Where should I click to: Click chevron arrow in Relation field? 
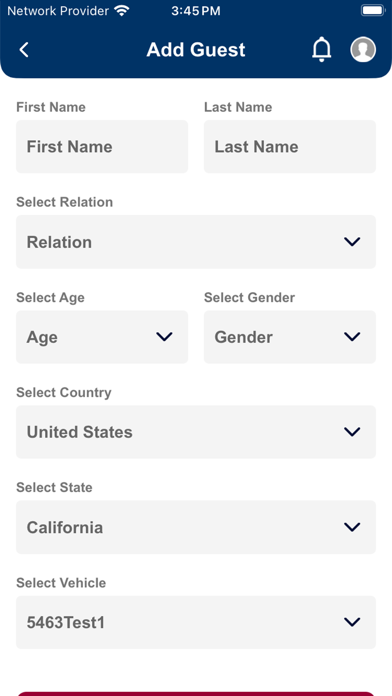(x=352, y=242)
